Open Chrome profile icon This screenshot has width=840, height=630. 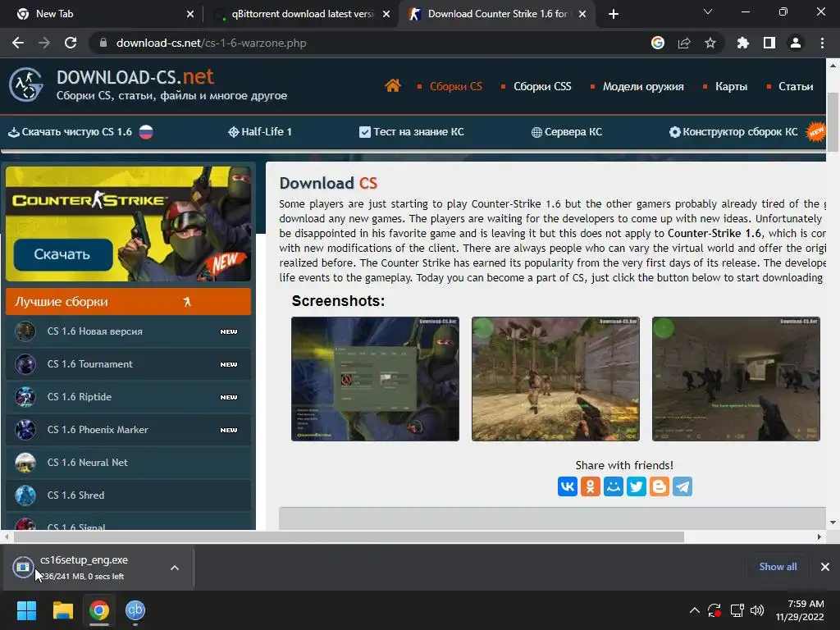(x=796, y=43)
